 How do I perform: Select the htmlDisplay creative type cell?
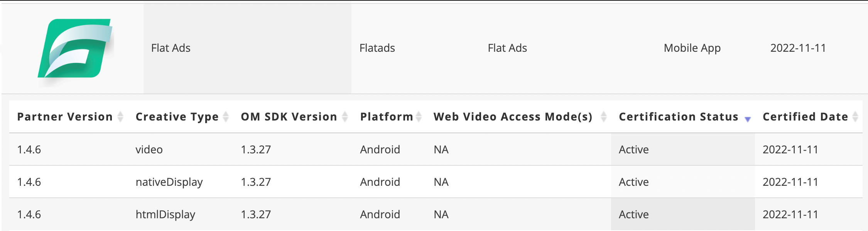point(165,214)
